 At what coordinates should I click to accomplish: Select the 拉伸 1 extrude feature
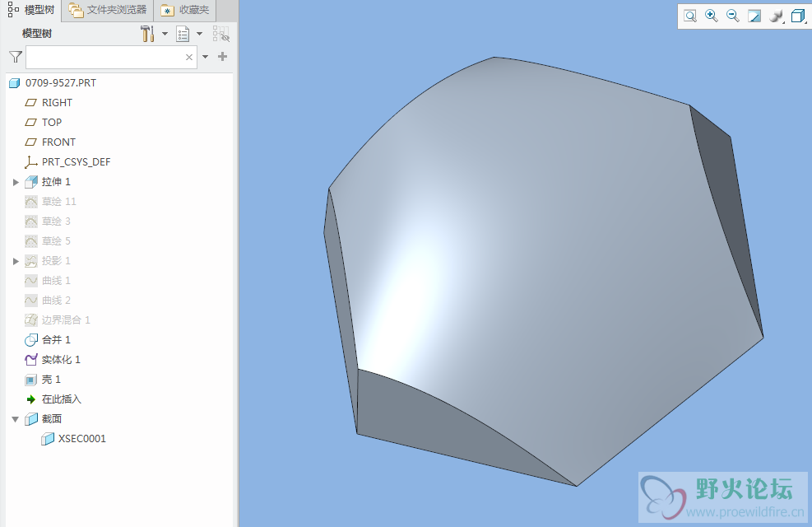click(56, 182)
